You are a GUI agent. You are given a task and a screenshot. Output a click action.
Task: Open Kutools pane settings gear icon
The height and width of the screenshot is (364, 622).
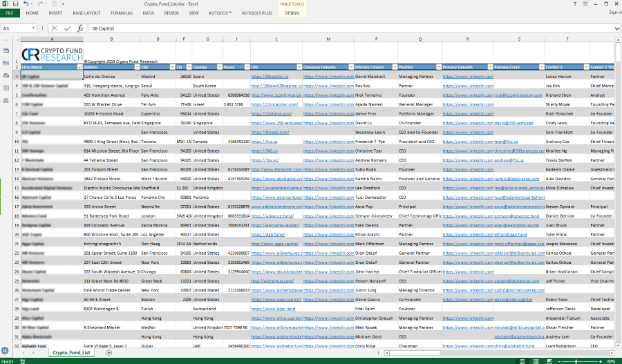[5, 350]
